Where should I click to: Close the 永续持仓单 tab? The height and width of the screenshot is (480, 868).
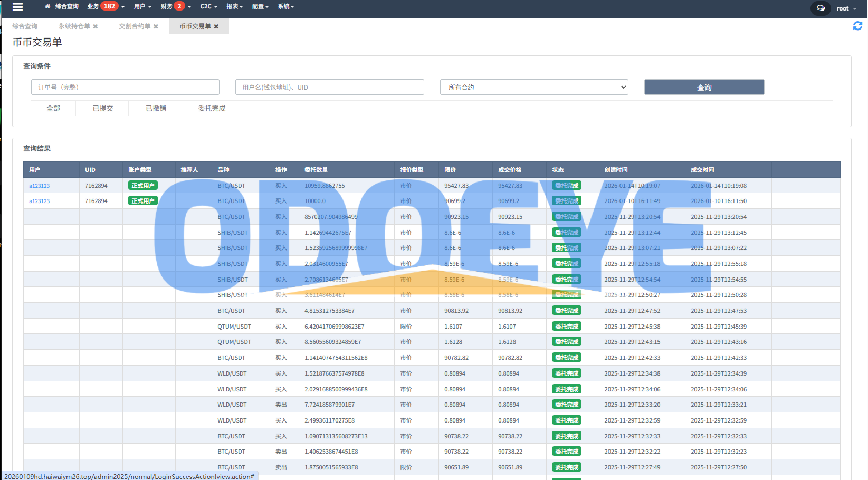tap(96, 26)
